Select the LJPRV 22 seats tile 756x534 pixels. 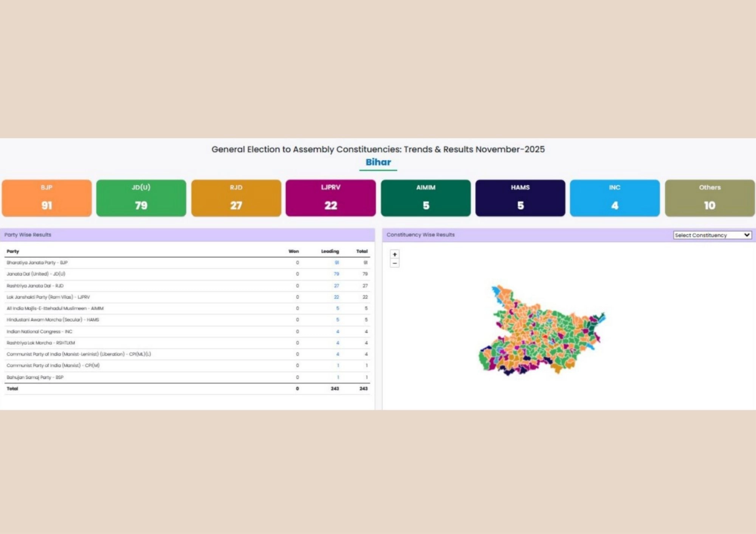coord(331,198)
